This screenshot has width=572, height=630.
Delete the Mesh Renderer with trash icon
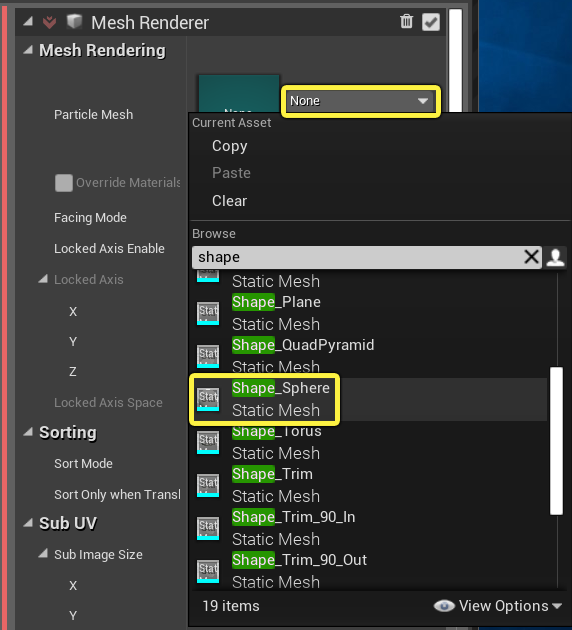pos(406,21)
